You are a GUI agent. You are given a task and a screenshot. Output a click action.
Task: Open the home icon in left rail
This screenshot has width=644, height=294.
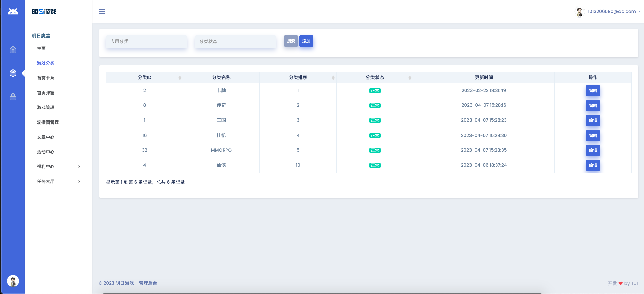[13, 50]
